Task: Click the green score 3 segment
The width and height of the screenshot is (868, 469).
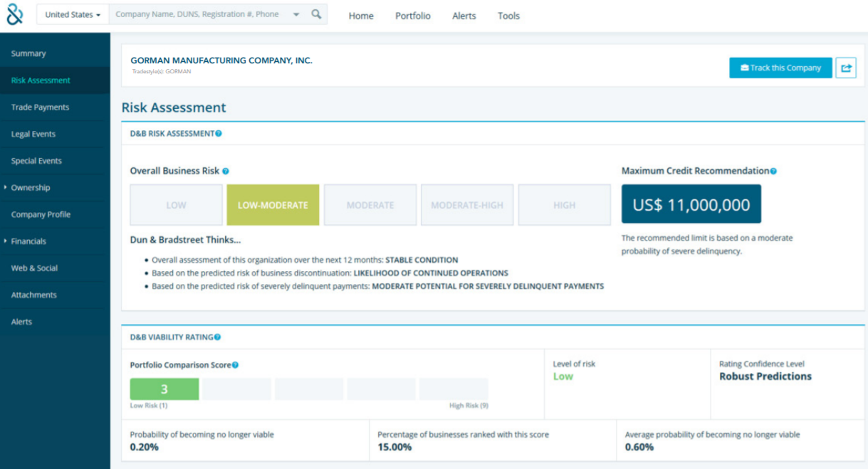Action: coord(164,389)
